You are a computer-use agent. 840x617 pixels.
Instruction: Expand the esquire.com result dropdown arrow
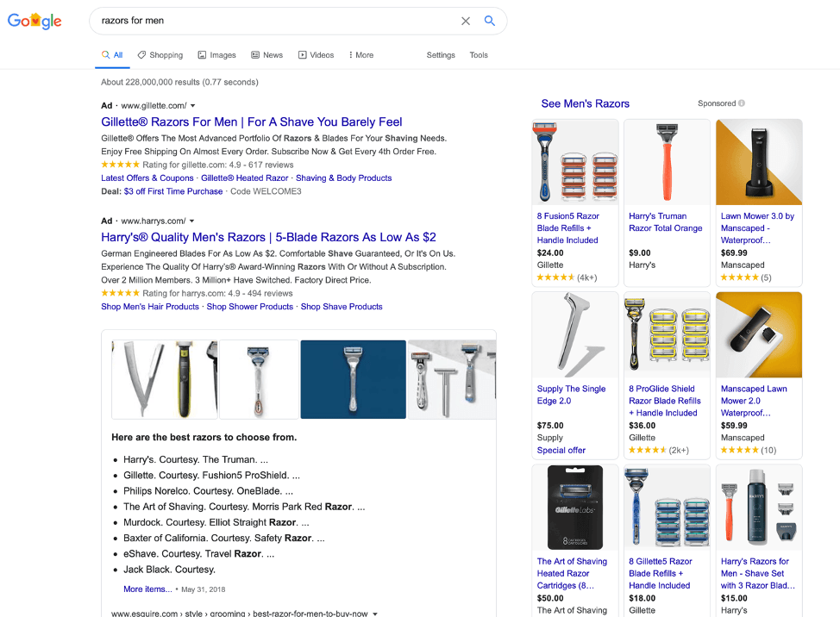(375, 614)
